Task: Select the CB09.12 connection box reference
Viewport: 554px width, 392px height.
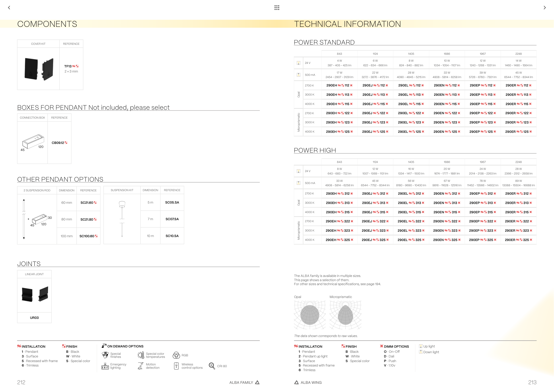Action: click(x=58, y=143)
